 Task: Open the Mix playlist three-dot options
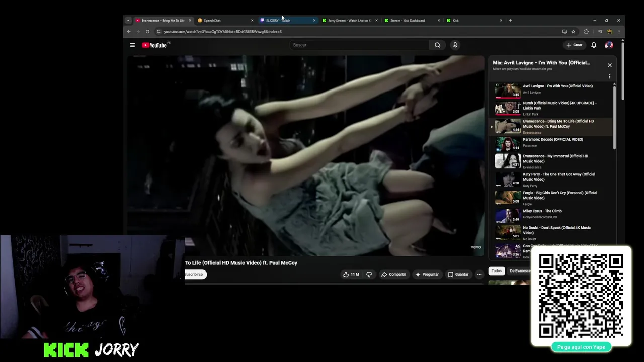coord(609,77)
